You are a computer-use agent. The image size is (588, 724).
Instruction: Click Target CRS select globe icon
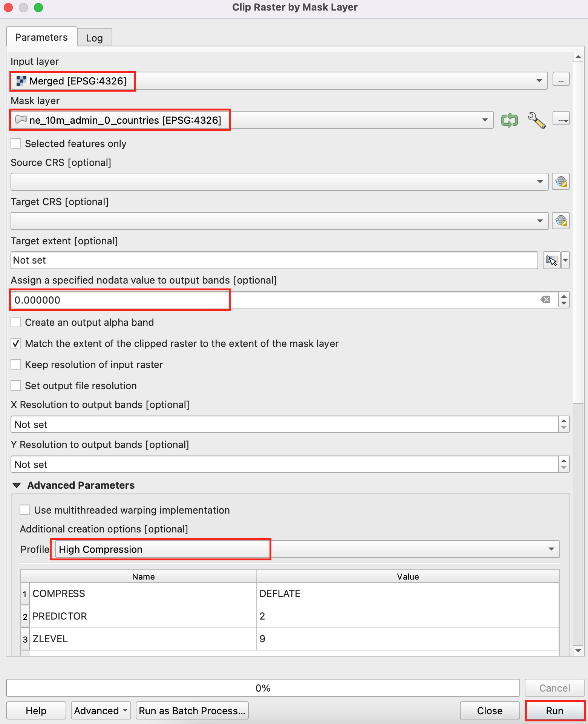[x=560, y=221]
